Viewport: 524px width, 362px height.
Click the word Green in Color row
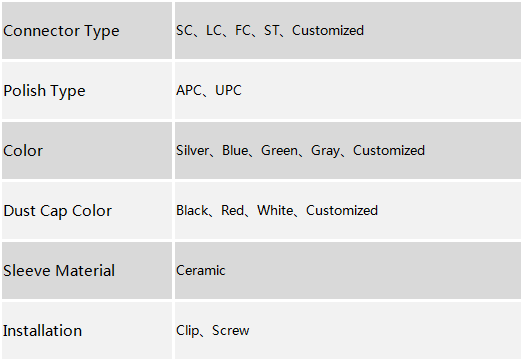coord(279,150)
